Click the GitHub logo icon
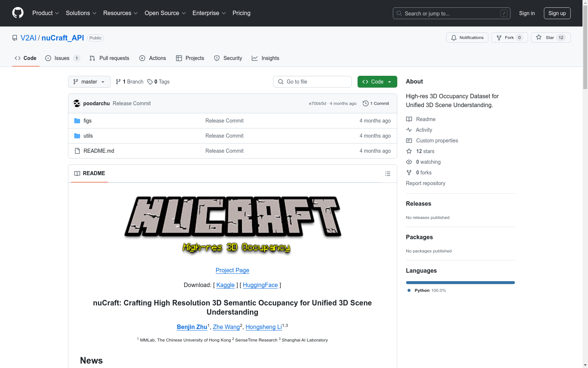 [x=18, y=13]
